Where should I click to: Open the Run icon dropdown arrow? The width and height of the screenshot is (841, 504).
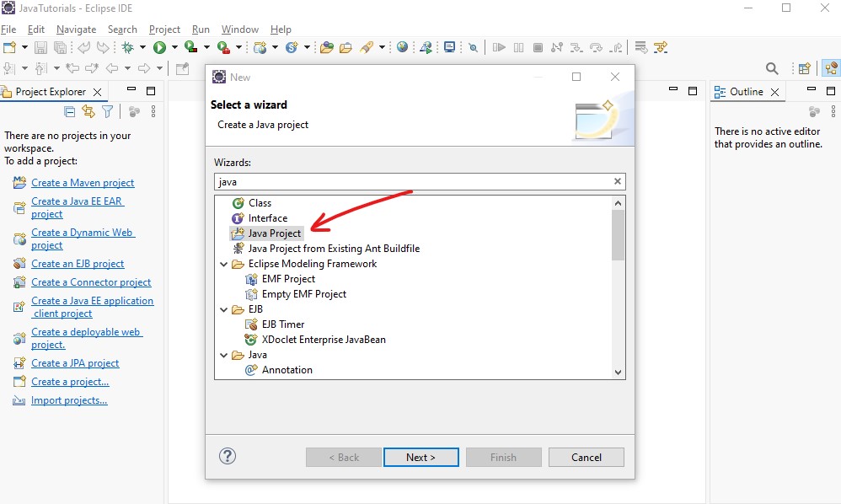pos(174,47)
